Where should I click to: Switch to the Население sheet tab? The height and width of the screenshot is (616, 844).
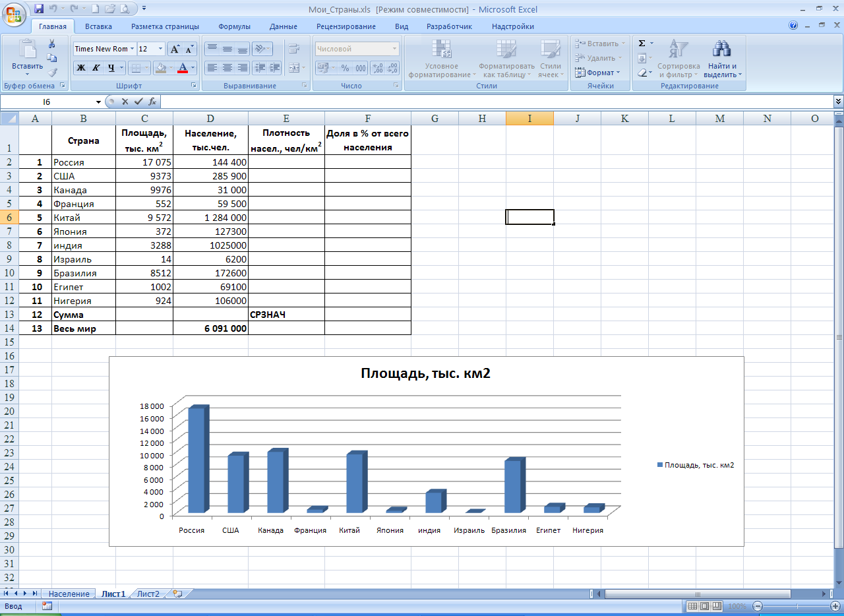coord(69,594)
